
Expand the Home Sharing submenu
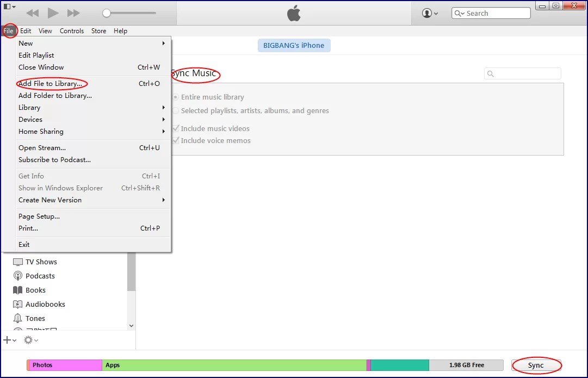[41, 131]
